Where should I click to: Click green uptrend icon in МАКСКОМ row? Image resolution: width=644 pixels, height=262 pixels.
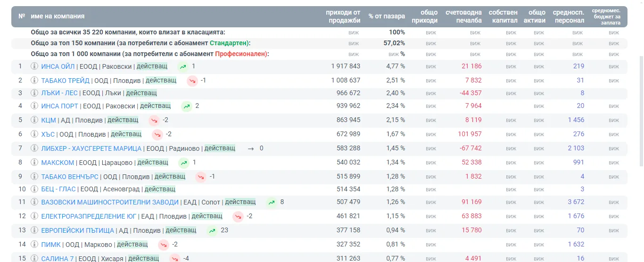click(x=184, y=163)
